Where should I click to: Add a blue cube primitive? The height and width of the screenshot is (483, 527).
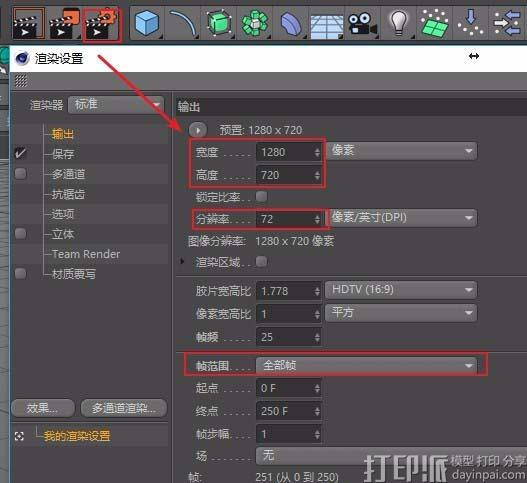(147, 23)
